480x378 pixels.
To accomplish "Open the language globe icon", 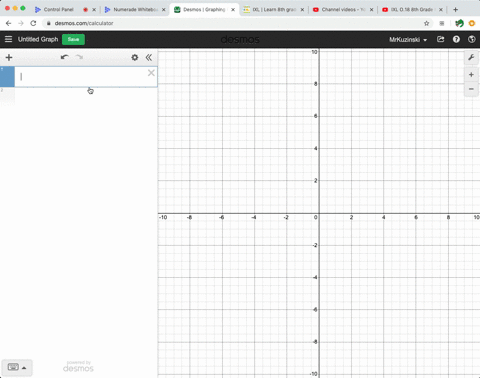I will pos(471,39).
